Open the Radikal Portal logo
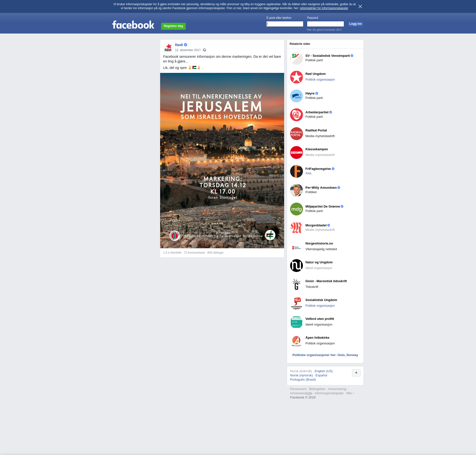Screen dimensions: 476x455 (x=297, y=134)
